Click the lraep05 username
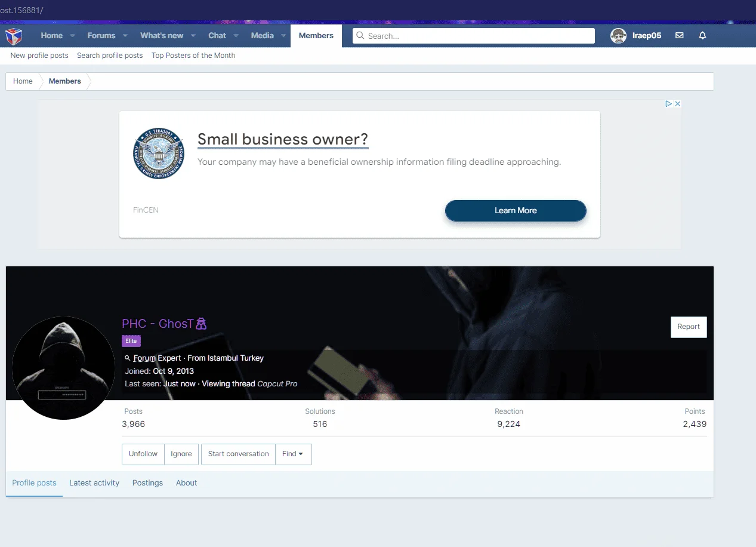Screen dimensions: 756x547 click(647, 36)
